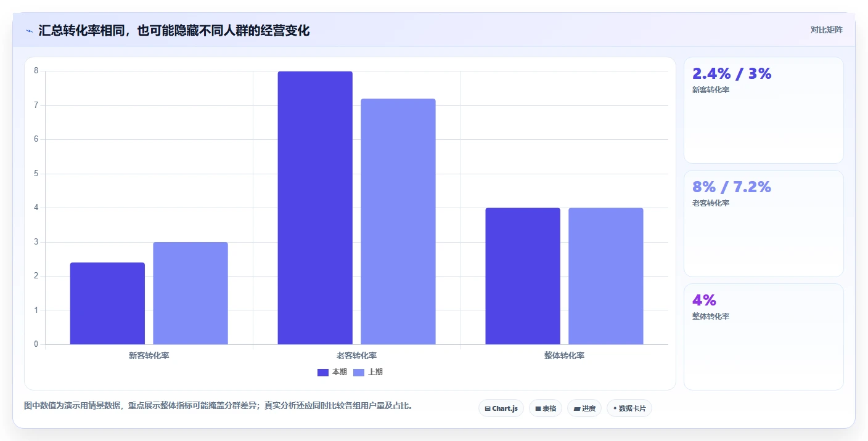Click the 老客转化率 x-axis label
Image resolution: width=868 pixels, height=441 pixels.
click(357, 356)
